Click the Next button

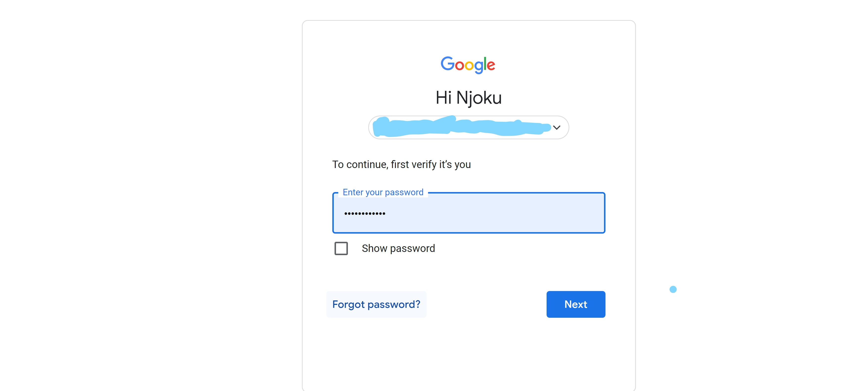(x=576, y=304)
